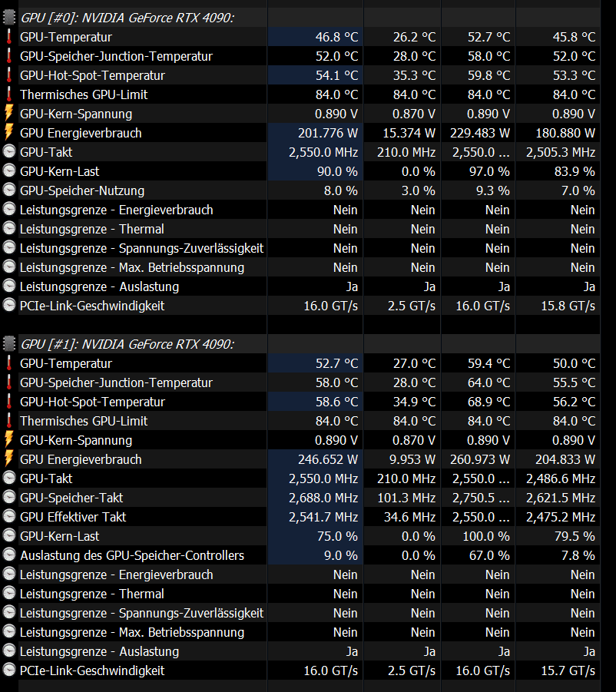The image size is (616, 692).
Task: Click thermometer icon of GPU #0 Thermisches GPU-Limit
Action: click(8, 94)
